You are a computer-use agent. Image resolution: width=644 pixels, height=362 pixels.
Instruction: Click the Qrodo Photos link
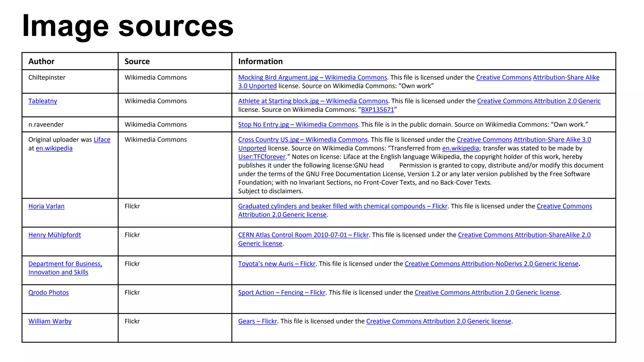click(x=48, y=293)
